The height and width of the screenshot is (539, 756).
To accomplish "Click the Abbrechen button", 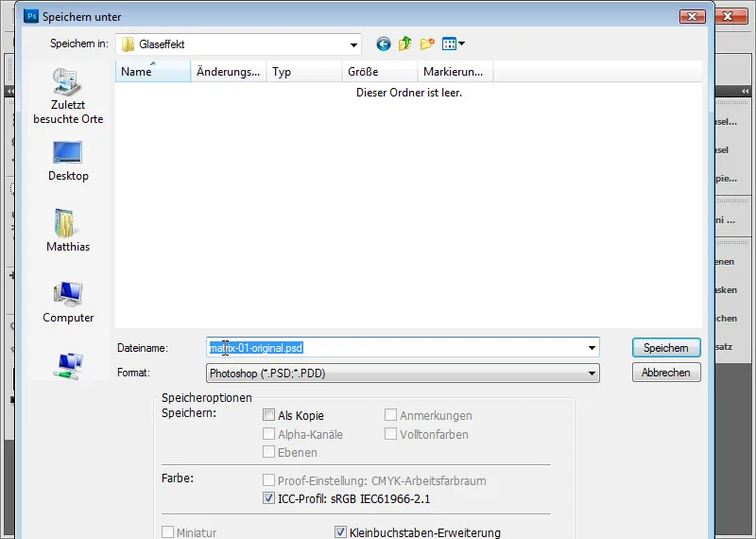I will (666, 373).
